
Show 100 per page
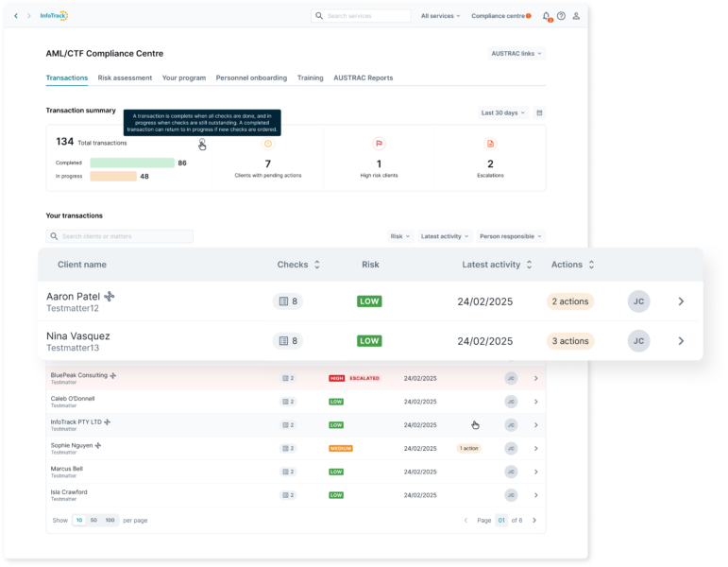pos(110,520)
